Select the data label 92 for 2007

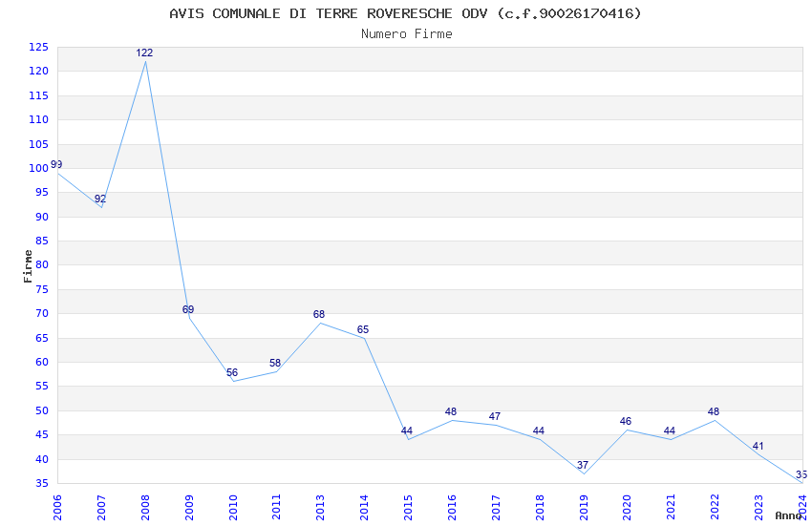coord(100,199)
